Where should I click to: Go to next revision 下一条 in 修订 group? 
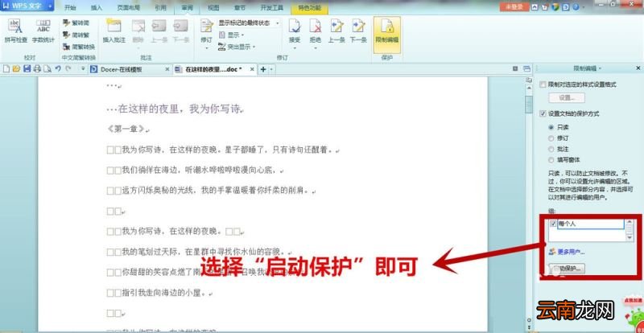coord(358,31)
